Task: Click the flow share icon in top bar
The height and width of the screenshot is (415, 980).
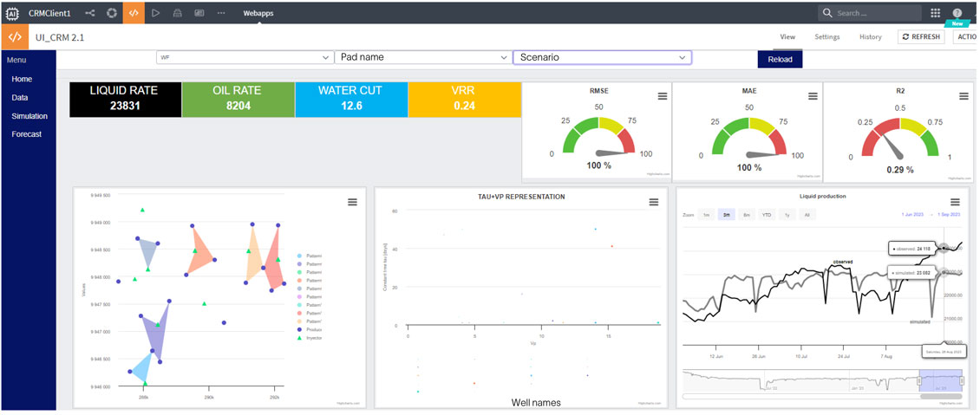Action: [89, 13]
